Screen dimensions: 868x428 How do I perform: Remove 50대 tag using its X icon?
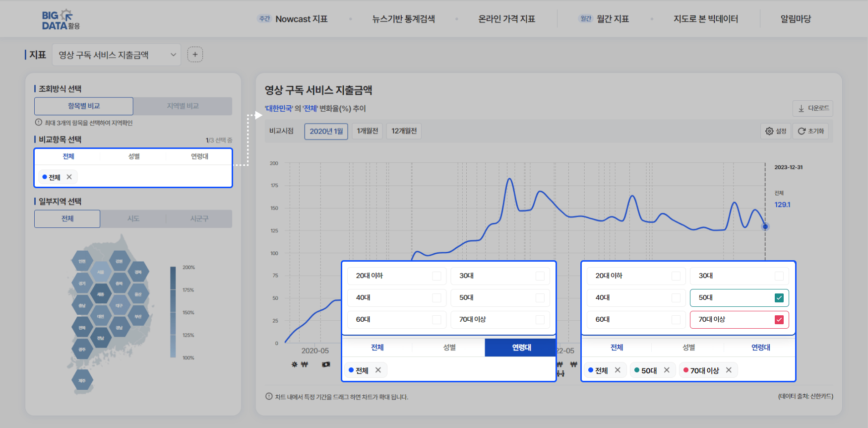pos(667,370)
